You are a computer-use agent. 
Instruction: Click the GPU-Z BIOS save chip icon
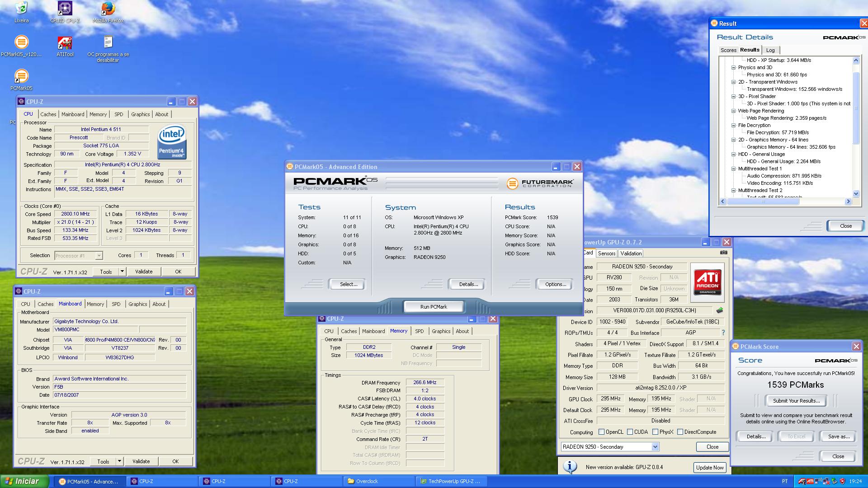point(720,310)
